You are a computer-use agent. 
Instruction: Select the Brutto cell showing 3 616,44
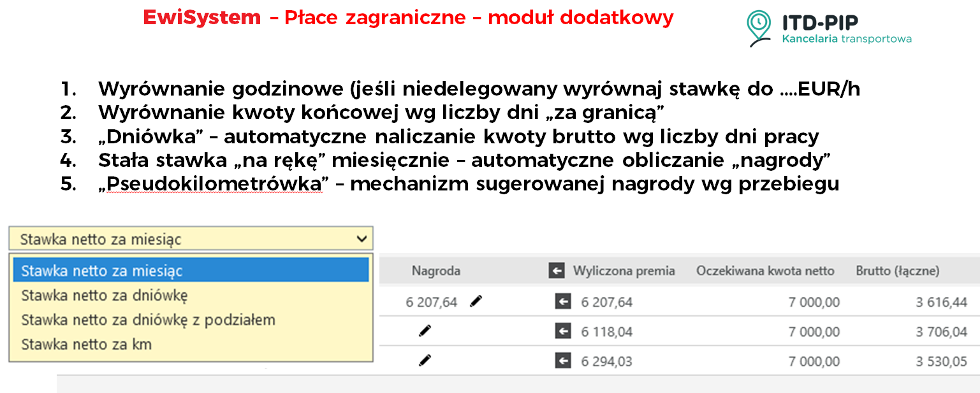pos(941,302)
